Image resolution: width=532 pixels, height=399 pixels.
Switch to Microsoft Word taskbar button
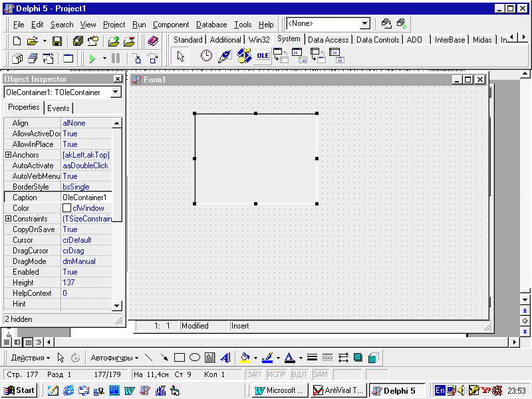point(280,390)
